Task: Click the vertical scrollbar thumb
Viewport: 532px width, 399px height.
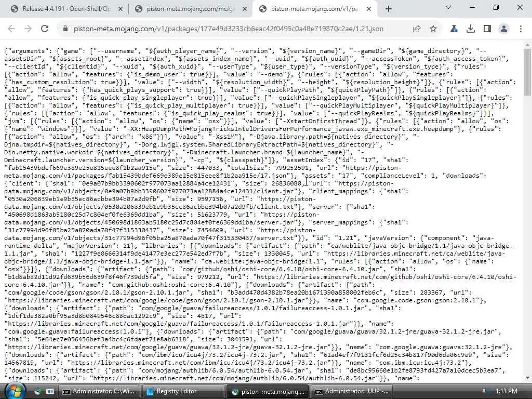Action: coord(527,72)
